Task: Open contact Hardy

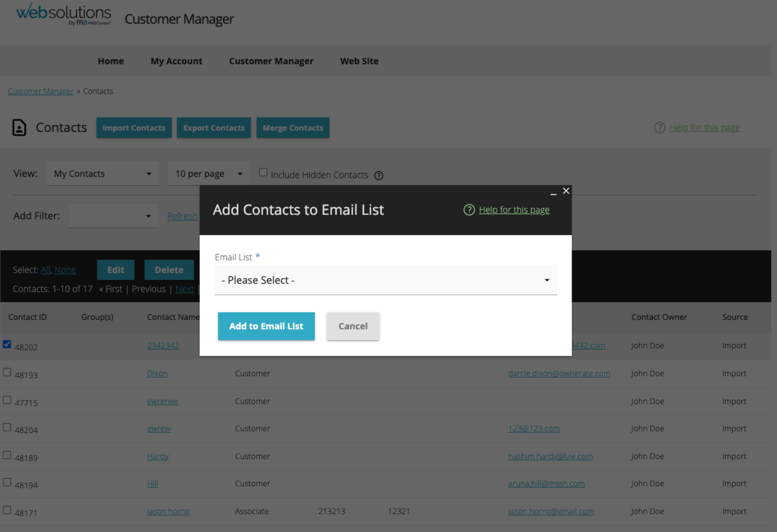Action: (158, 456)
